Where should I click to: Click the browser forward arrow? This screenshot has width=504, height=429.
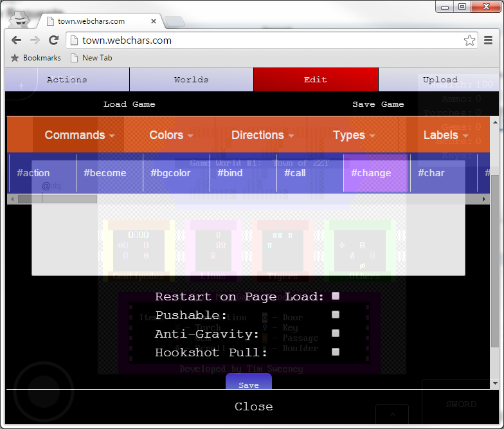point(35,40)
